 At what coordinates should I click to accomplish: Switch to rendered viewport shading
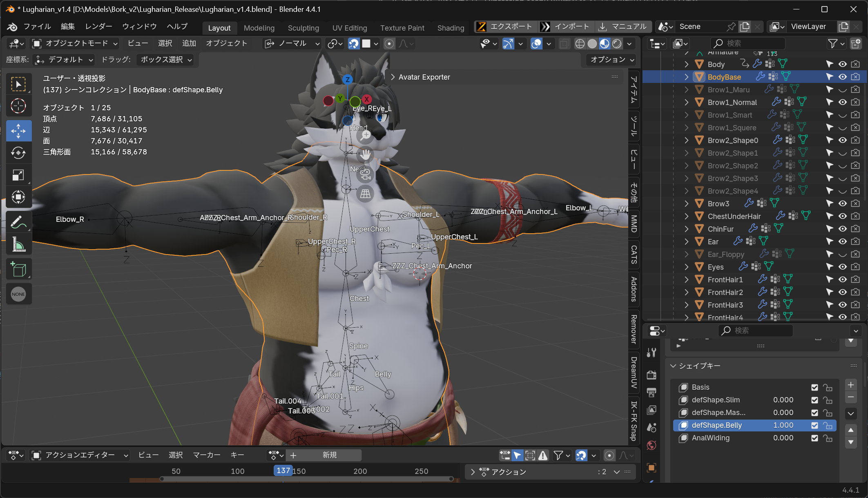point(617,44)
